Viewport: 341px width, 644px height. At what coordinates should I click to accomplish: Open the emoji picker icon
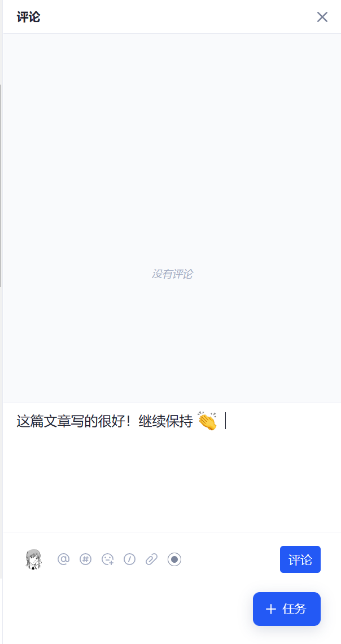coord(107,559)
